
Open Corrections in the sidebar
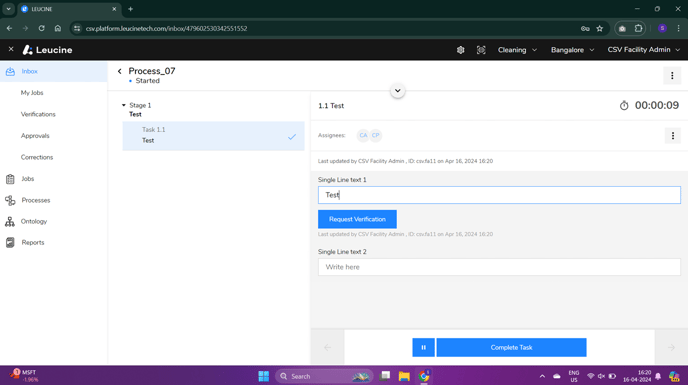(x=37, y=158)
